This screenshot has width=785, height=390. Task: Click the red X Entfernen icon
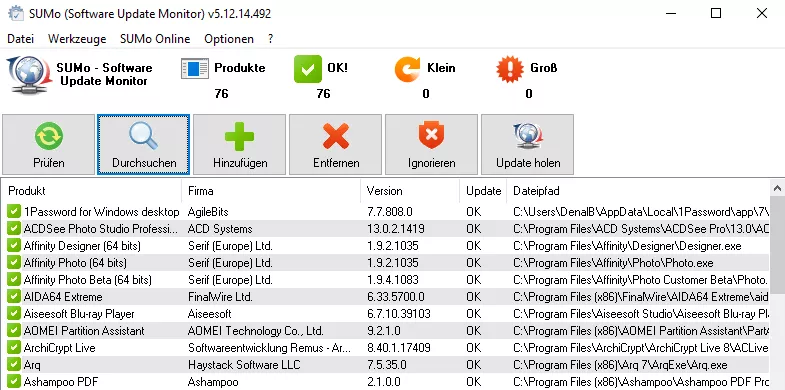click(336, 136)
